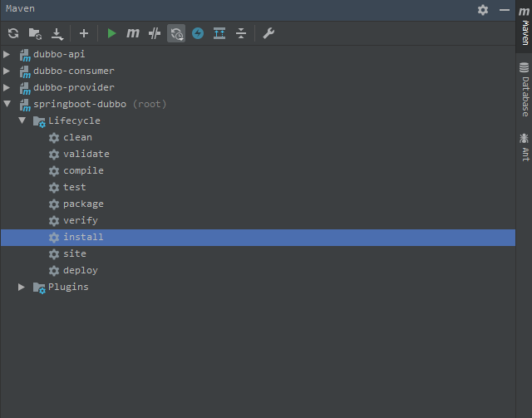Open Maven settings wrench icon
Viewport: 532px width, 418px height.
pos(268,33)
